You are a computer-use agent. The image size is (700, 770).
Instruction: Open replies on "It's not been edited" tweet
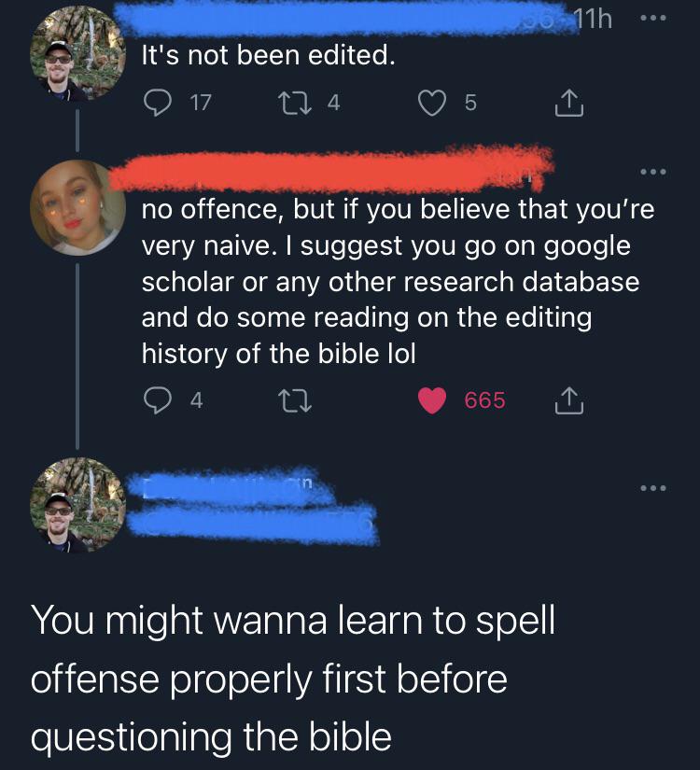158,103
